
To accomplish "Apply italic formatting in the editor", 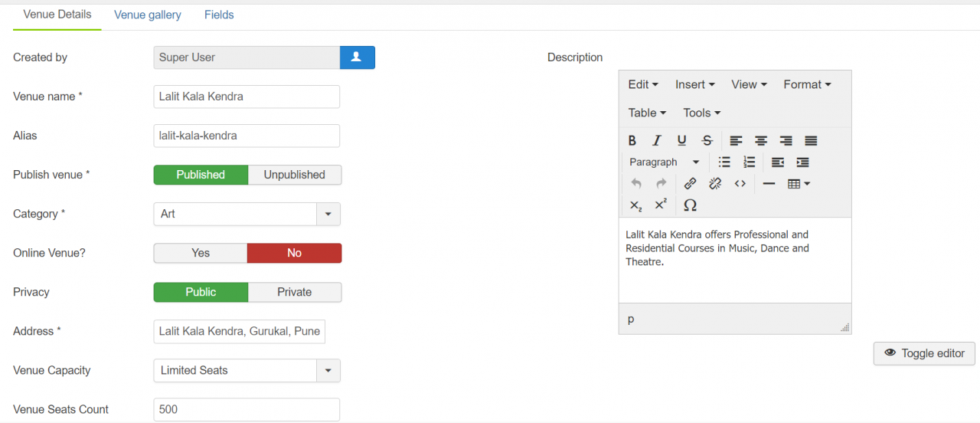I will (657, 140).
